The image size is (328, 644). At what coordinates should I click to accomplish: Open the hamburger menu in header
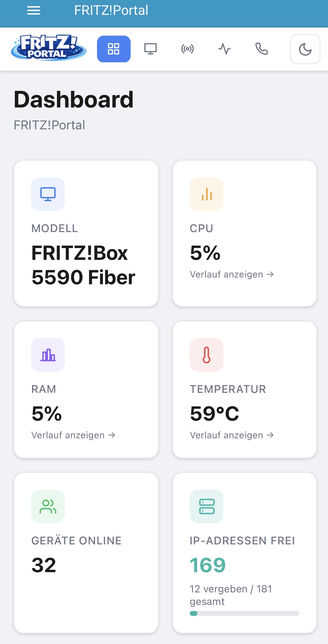(34, 11)
